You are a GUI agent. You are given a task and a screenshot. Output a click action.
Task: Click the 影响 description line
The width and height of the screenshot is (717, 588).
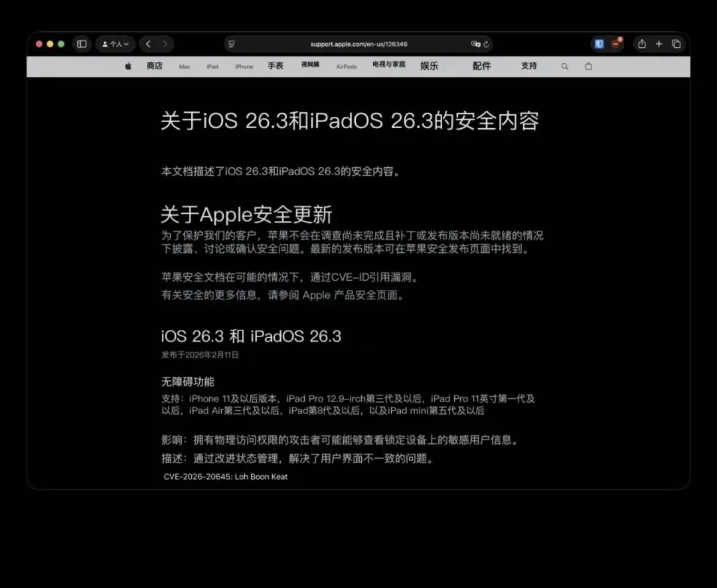click(340, 440)
